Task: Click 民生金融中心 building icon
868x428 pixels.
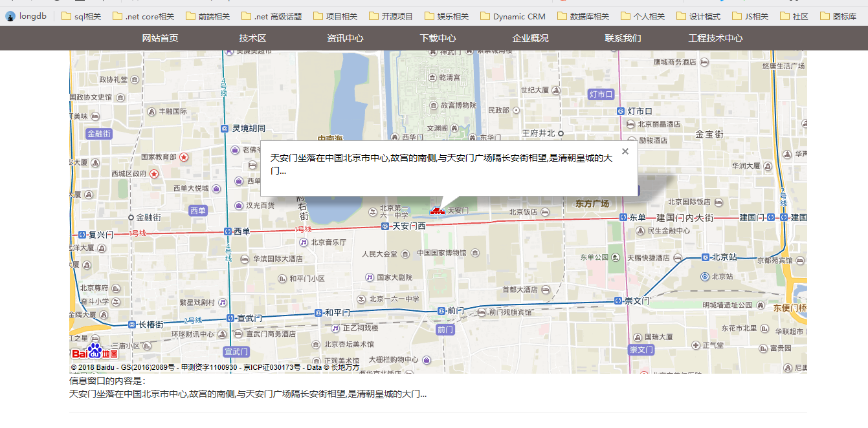Action: (x=640, y=231)
